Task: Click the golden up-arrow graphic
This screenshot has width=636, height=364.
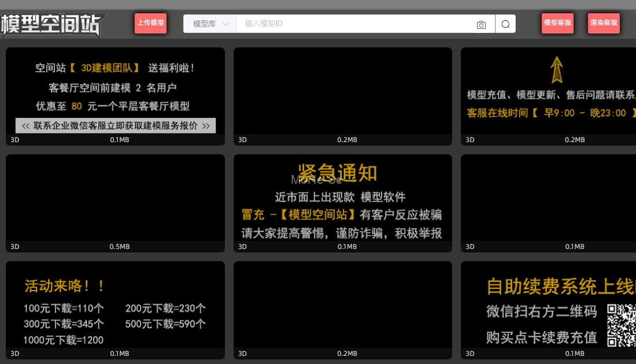Action: [x=556, y=70]
